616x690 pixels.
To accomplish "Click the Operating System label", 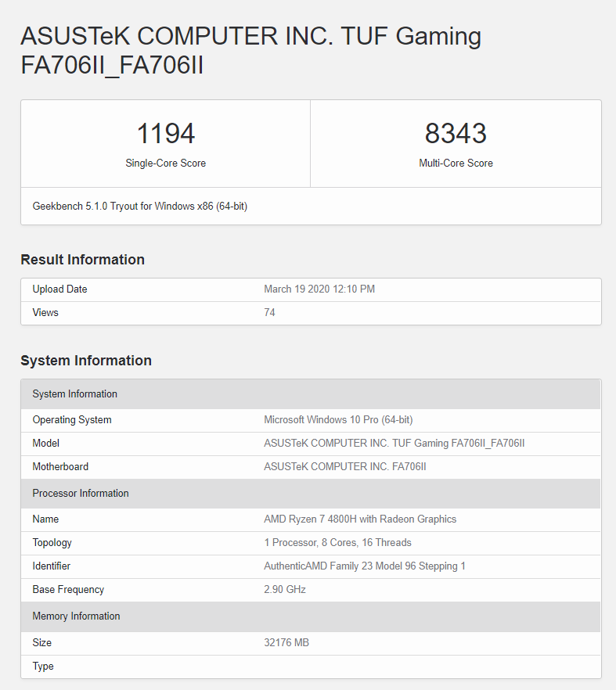I will point(72,420).
